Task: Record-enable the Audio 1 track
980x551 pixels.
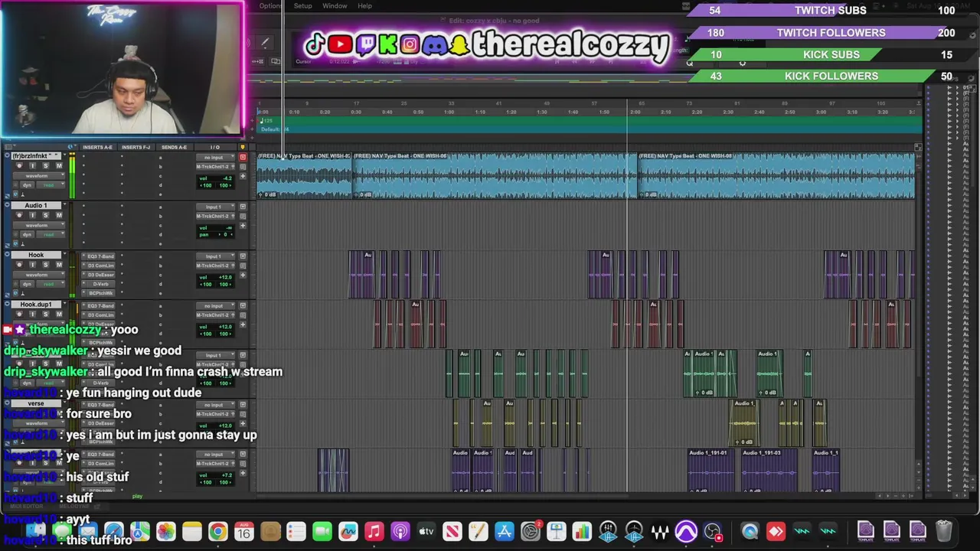Action: [19, 216]
